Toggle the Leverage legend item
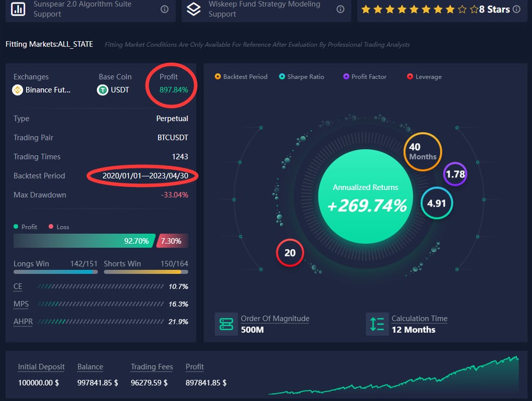532x401 pixels. tap(425, 77)
